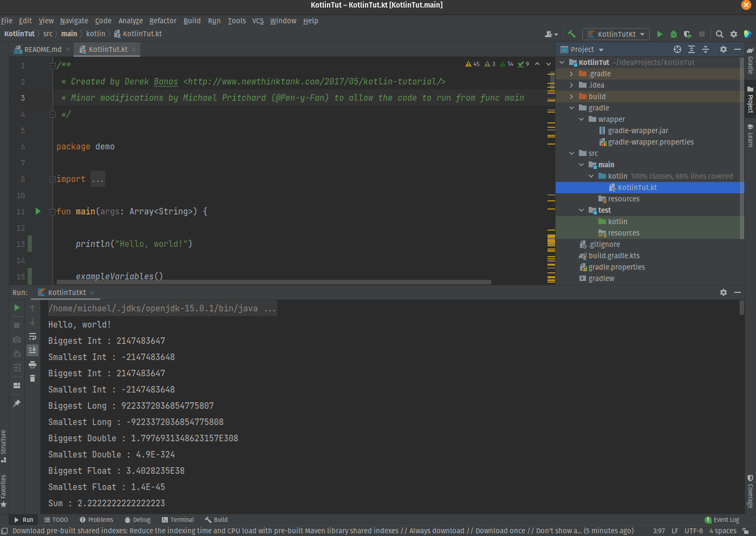Screen dimensions: 756x536
Task: Open the Run panel layout settings icon
Action: (x=17, y=385)
